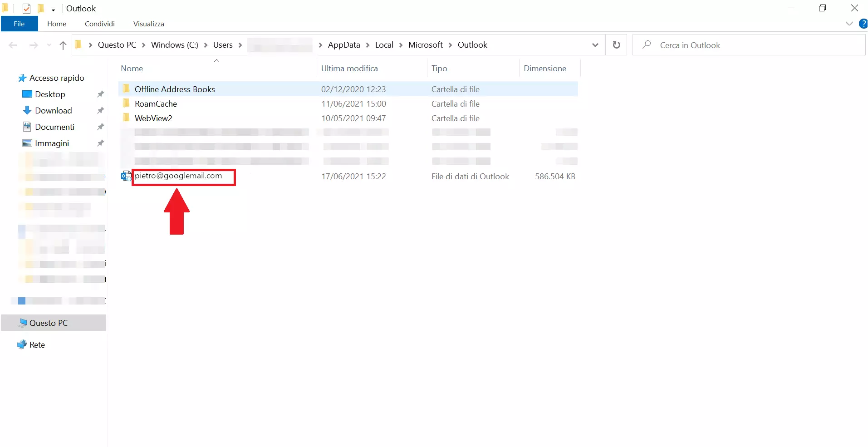
Task: Select Rete in the navigation pane
Action: [37, 345]
